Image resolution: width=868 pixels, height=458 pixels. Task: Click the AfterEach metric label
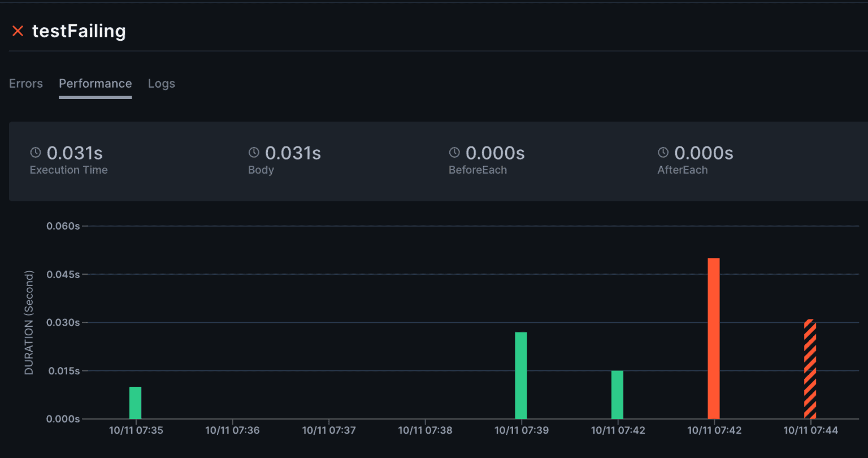pyautogui.click(x=682, y=170)
